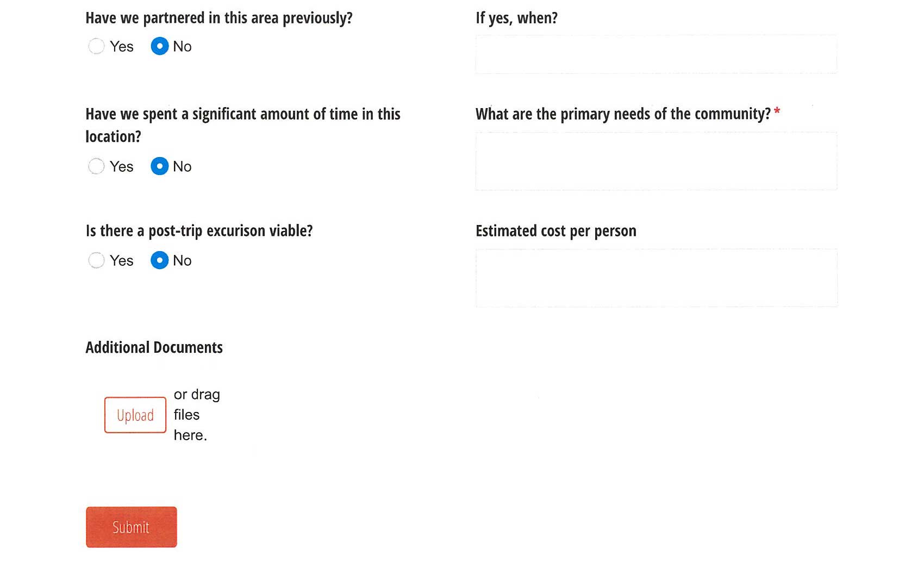Submit the form with the Submit button
Image resolution: width=924 pixels, height=562 pixels.
pyautogui.click(x=132, y=527)
